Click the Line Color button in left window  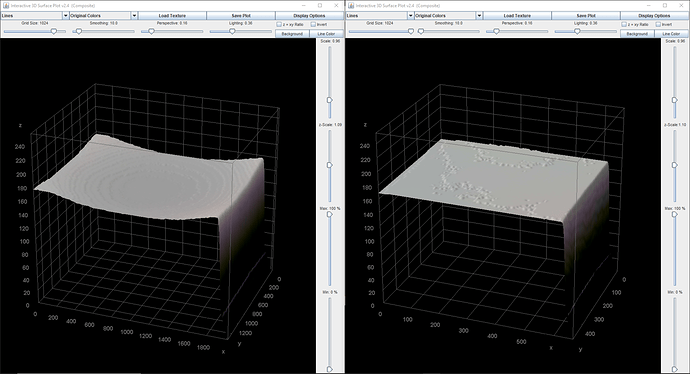coord(326,33)
